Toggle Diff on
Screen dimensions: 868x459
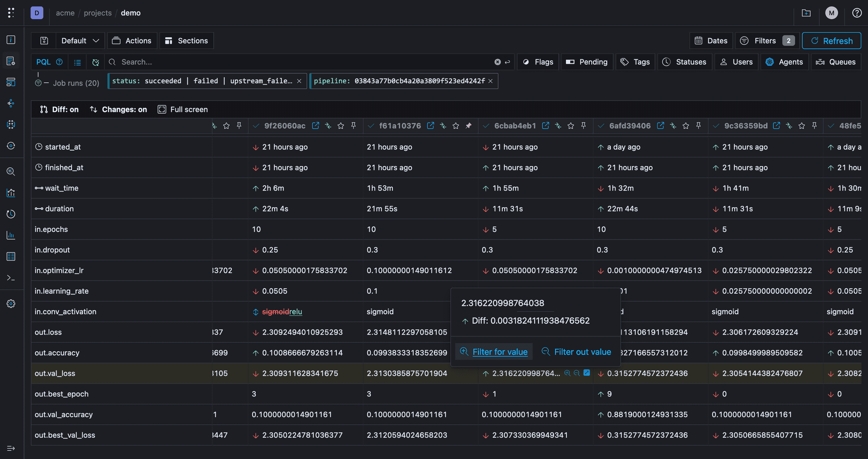tap(59, 109)
